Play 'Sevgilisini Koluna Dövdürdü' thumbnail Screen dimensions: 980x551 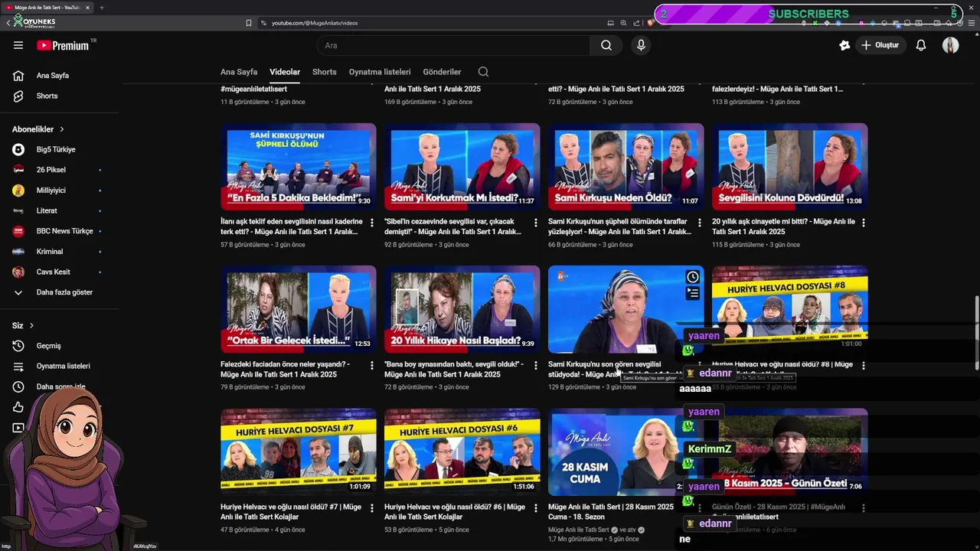790,167
